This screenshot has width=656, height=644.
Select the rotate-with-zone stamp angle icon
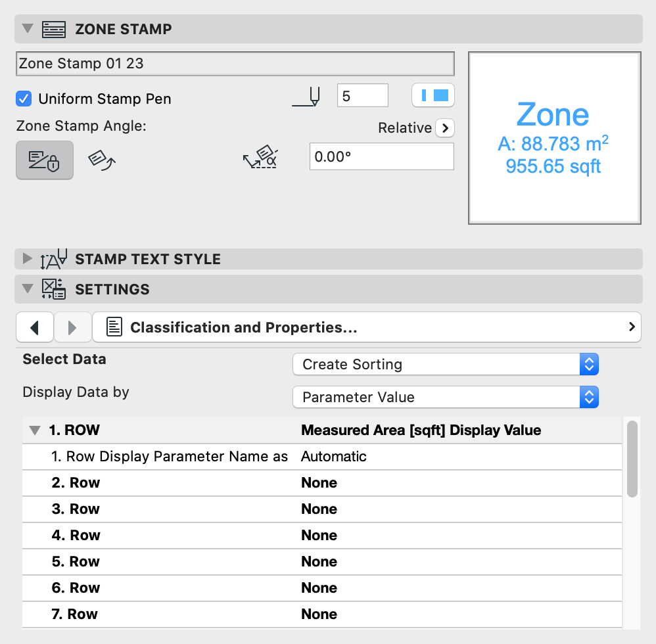[102, 160]
